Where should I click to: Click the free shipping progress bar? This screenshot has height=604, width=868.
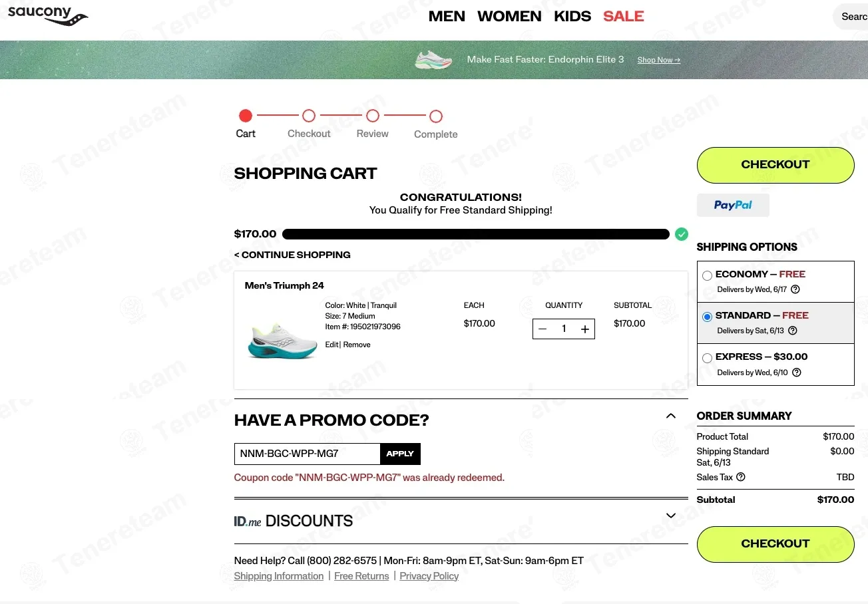(x=476, y=234)
